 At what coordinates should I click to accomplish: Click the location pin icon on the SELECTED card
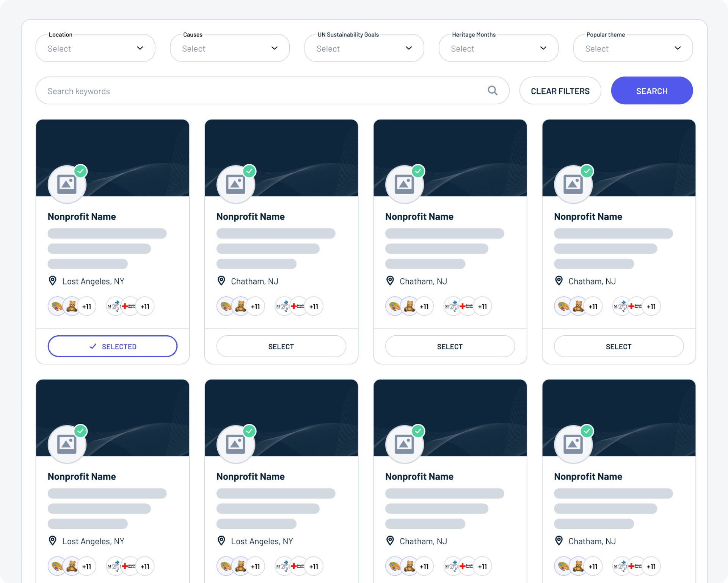pos(53,281)
